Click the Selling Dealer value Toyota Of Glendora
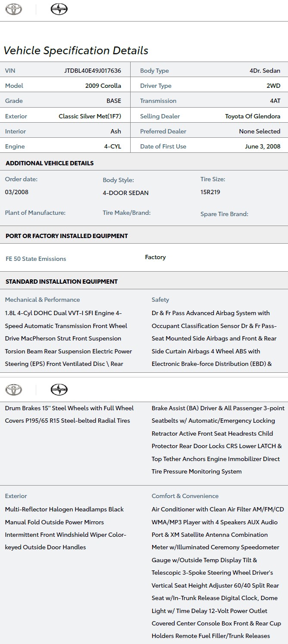 click(253, 116)
